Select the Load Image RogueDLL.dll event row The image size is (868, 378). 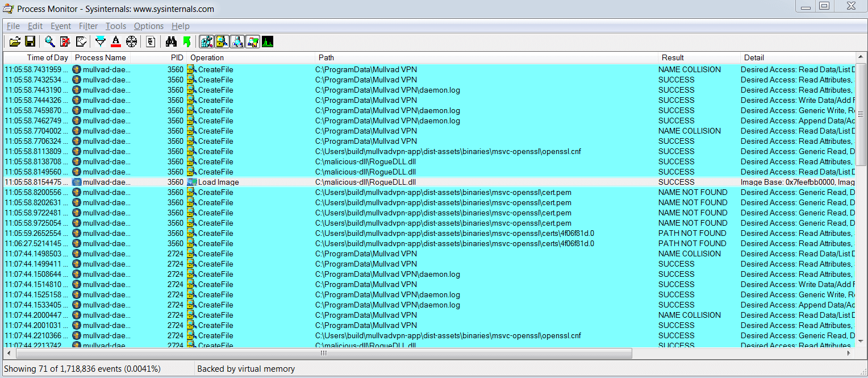[x=429, y=182]
